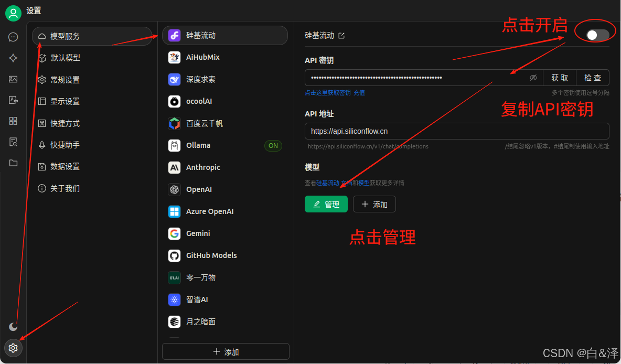
Task: Select AiHubMix provider name
Action: click(203, 57)
